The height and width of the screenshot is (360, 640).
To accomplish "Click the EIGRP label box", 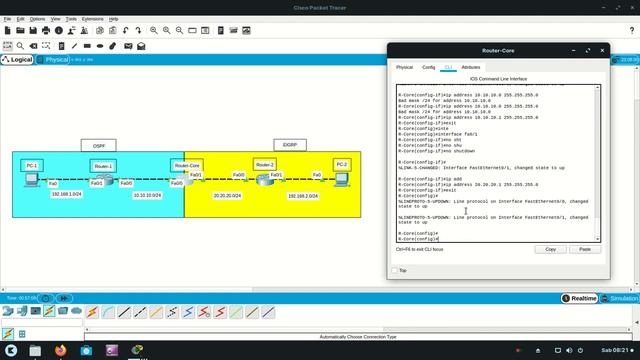I will tap(290, 145).
